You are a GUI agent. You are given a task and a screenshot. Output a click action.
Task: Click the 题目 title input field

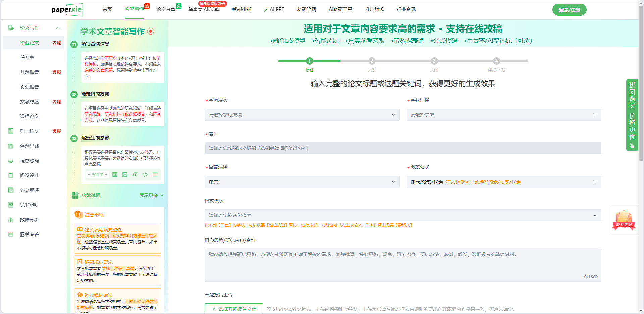pyautogui.click(x=402, y=148)
